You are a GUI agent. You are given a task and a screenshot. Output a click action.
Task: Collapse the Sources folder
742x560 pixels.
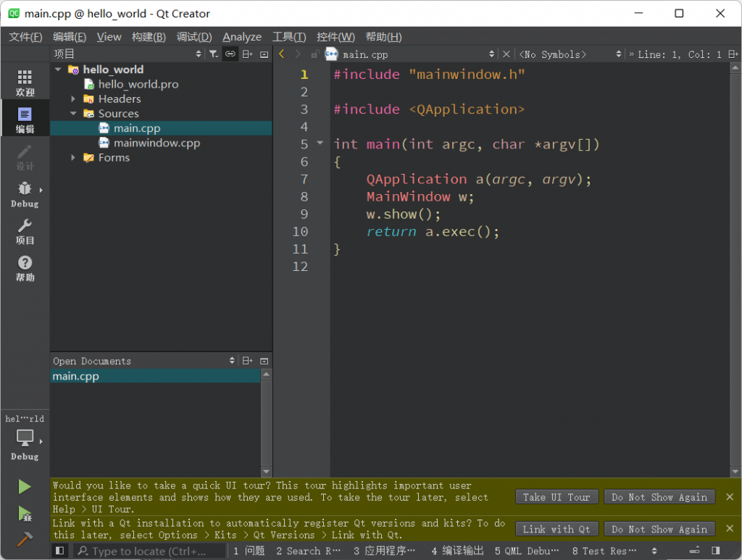(73, 114)
